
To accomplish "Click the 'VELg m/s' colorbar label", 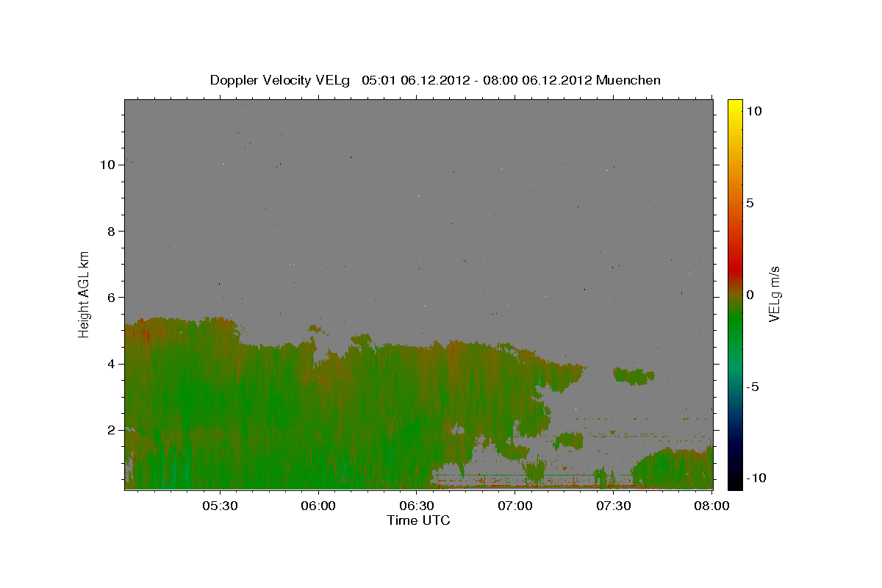I will 774,295.
